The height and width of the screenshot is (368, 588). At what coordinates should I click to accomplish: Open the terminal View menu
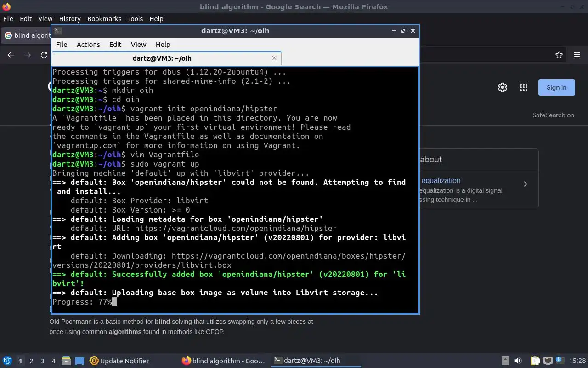click(138, 45)
